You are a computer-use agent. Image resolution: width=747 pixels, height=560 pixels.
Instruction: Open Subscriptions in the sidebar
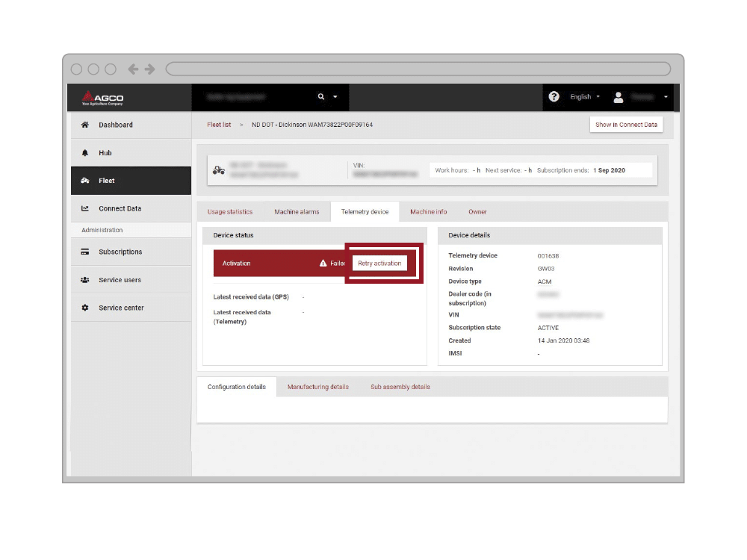pyautogui.click(x=131, y=252)
